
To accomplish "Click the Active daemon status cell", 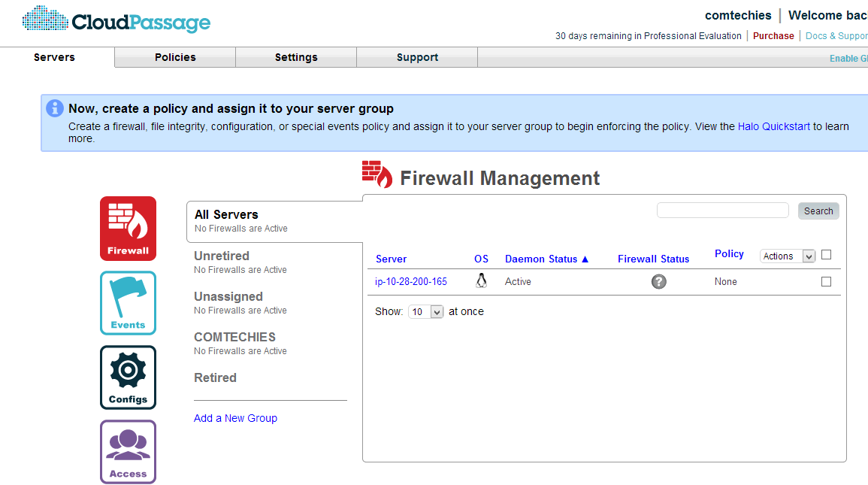I will point(518,281).
